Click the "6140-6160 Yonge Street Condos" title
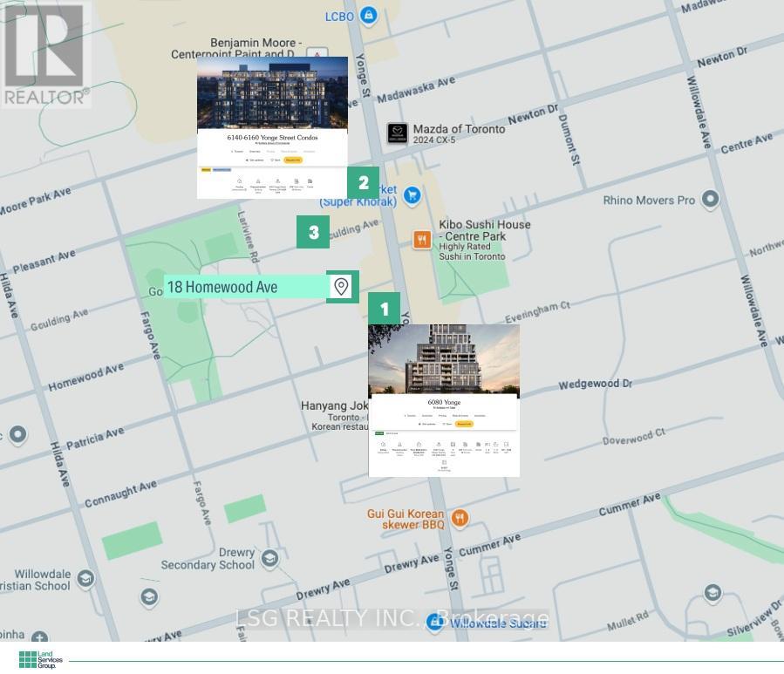Image resolution: width=784 pixels, height=674 pixels. coord(272,138)
